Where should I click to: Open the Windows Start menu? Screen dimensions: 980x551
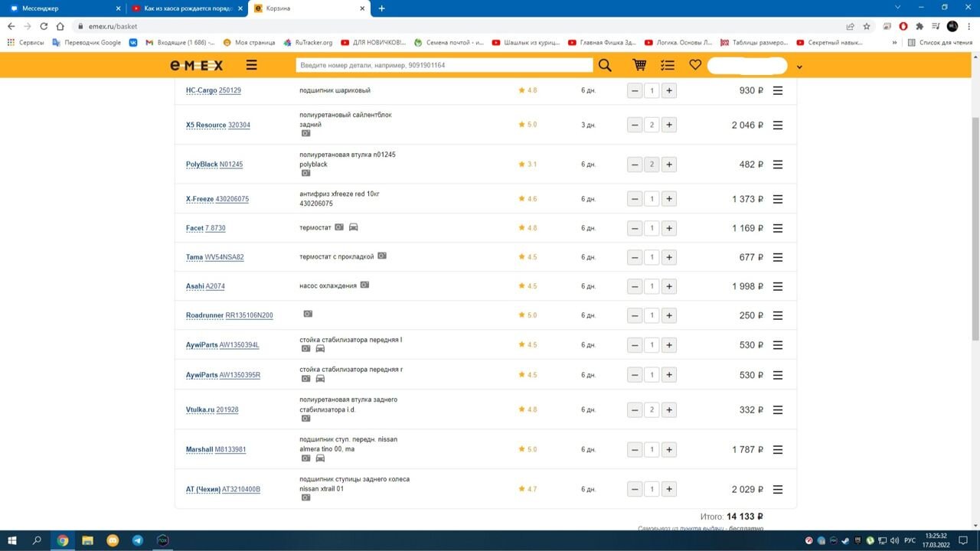point(12,540)
